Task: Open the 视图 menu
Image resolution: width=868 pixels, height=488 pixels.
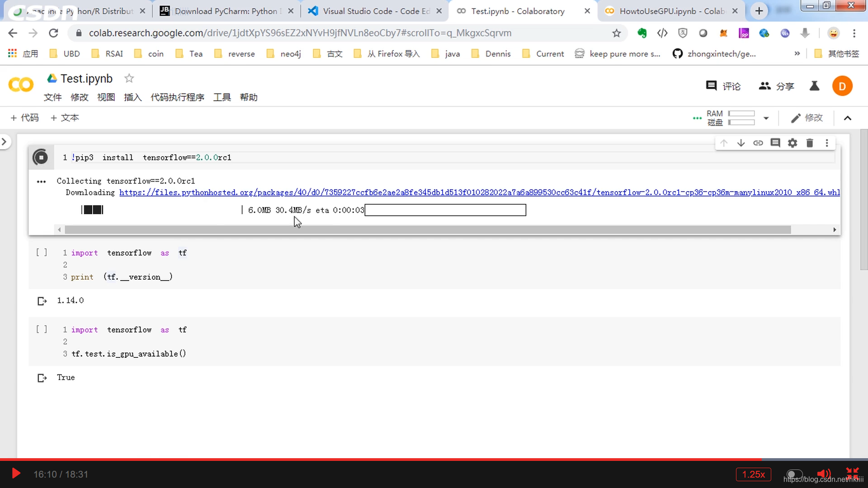Action: (106, 97)
